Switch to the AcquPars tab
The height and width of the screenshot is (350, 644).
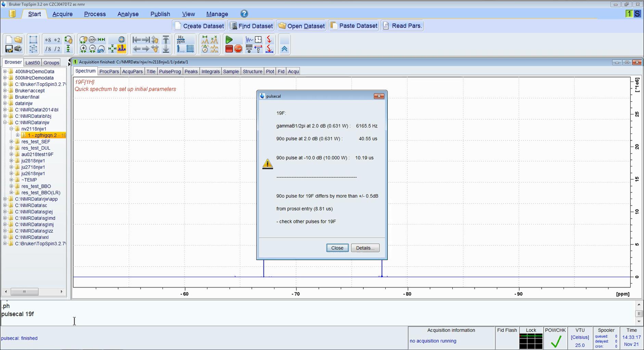pos(132,71)
